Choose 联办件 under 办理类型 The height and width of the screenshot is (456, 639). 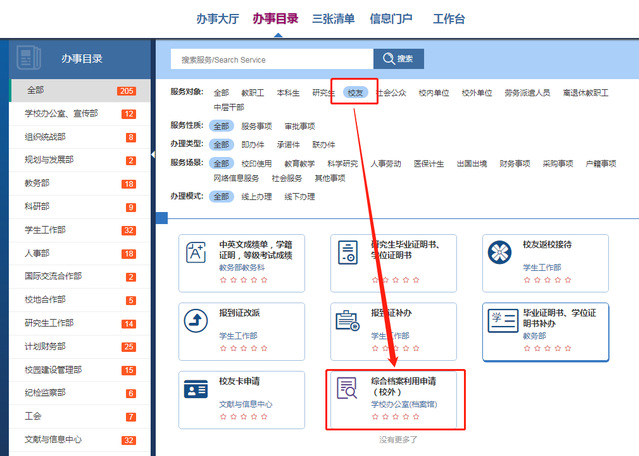point(324,145)
